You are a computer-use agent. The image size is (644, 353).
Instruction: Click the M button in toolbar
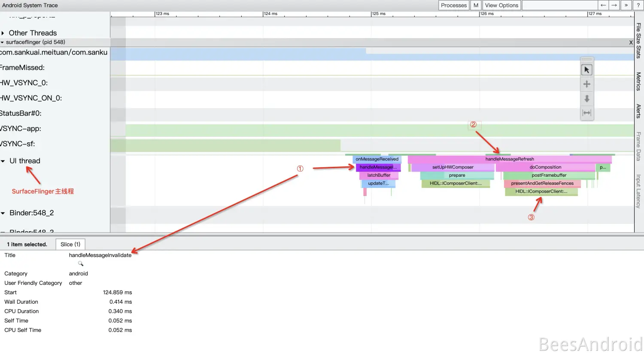476,5
